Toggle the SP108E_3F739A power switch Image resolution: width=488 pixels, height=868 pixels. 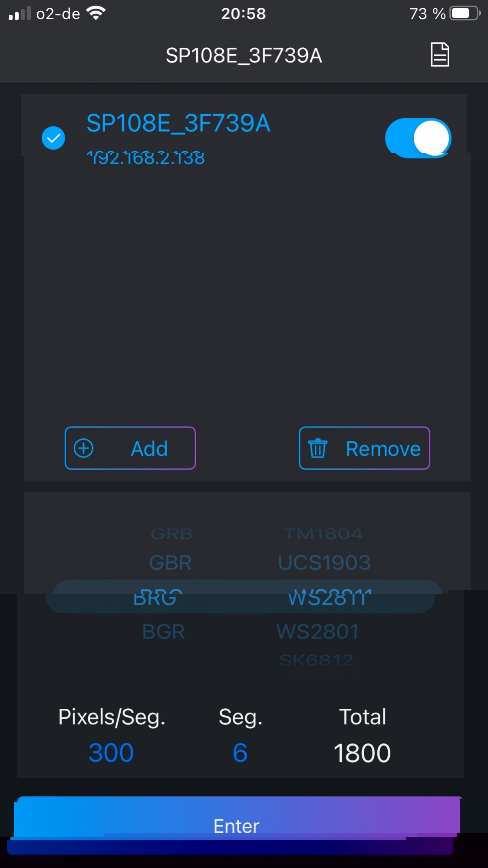(418, 138)
